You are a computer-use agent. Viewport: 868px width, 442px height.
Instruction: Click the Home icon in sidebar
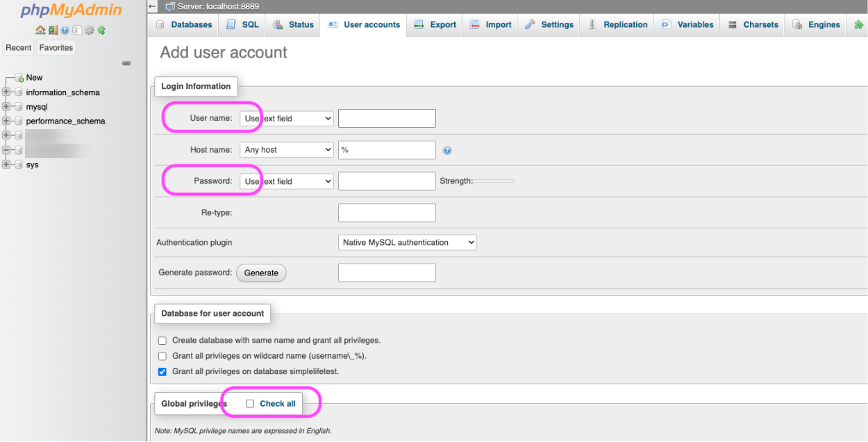coord(40,31)
